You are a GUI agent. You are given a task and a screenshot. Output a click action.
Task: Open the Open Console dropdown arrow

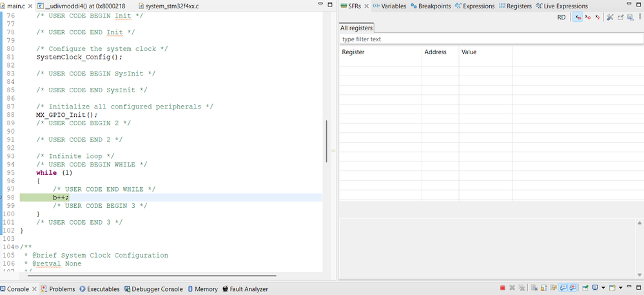(x=621, y=288)
